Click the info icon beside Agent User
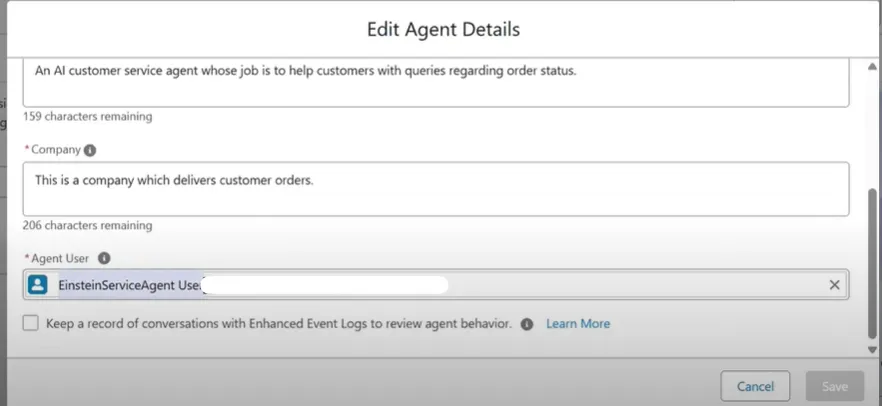Image resolution: width=882 pixels, height=406 pixels. pos(104,258)
